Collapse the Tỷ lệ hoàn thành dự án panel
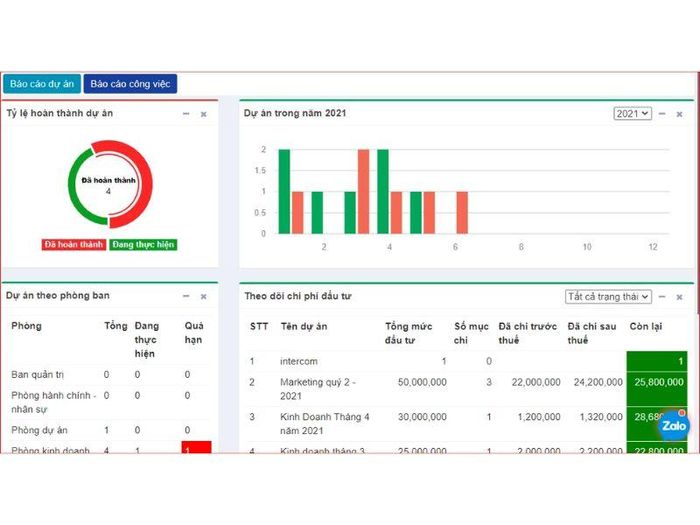Viewport: 700px width, 525px height. [x=186, y=114]
